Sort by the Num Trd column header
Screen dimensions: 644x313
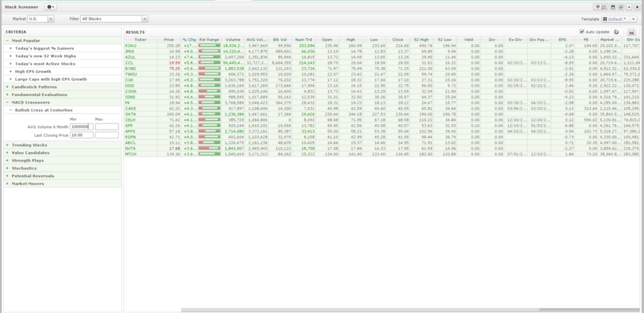303,40
